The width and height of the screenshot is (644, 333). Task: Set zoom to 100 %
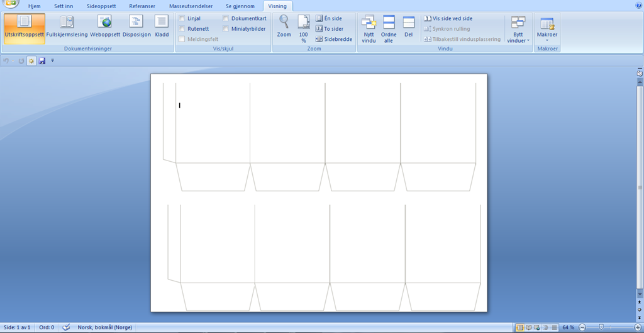pos(304,28)
